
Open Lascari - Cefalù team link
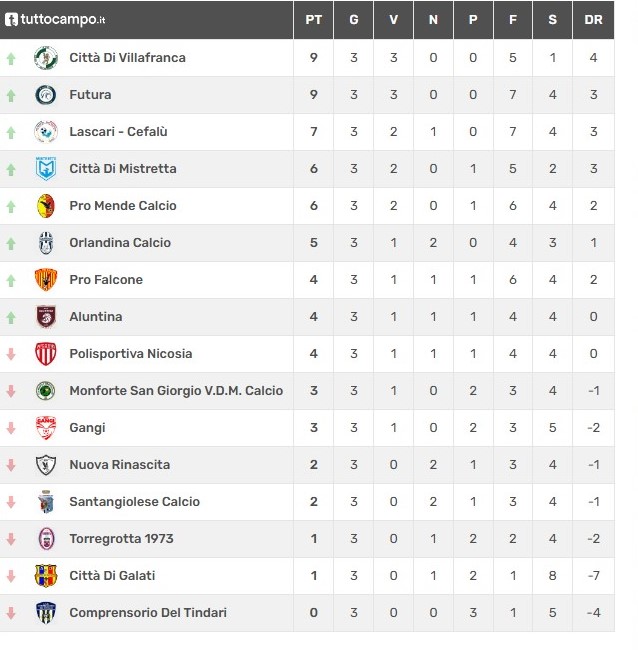118,132
